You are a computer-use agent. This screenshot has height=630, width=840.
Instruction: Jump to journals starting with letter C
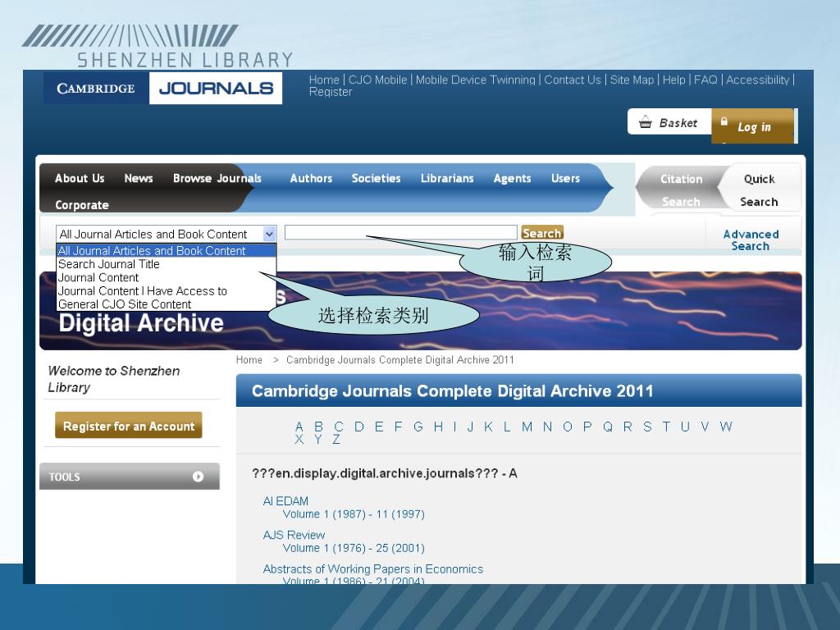point(339,427)
